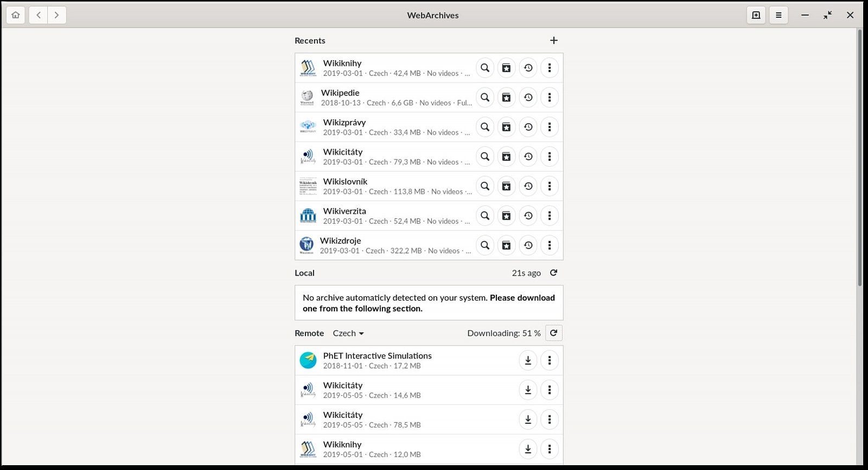The height and width of the screenshot is (470, 868).
Task: Search inside the Wikizprávy archive
Action: pos(485,127)
